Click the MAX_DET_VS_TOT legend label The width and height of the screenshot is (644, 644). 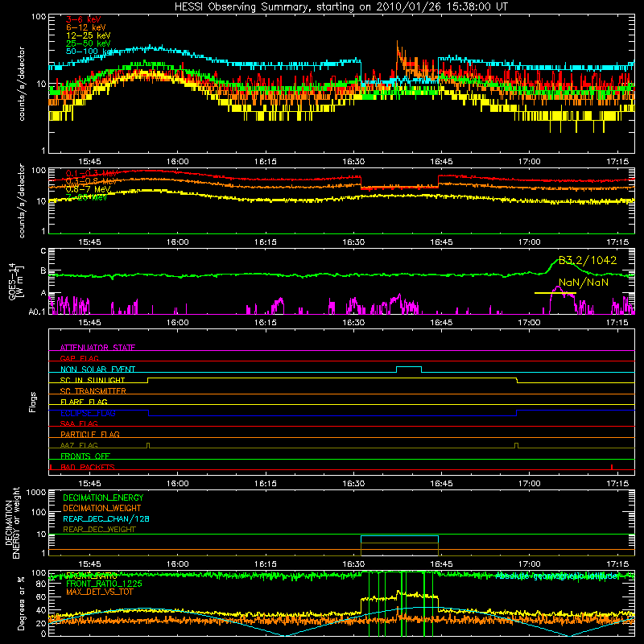point(100,592)
